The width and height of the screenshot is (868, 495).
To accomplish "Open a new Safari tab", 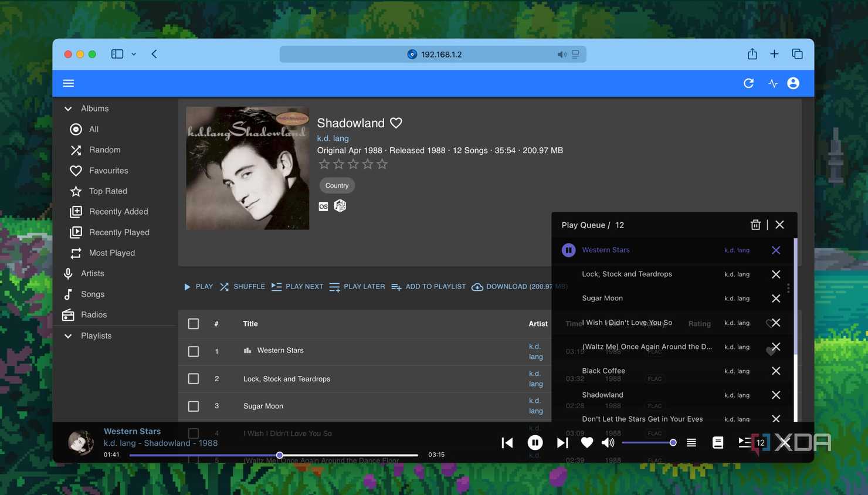I will [x=774, y=54].
